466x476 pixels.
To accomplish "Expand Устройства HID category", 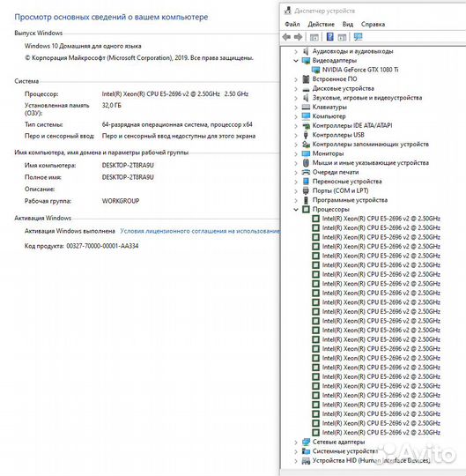I will [x=296, y=461].
